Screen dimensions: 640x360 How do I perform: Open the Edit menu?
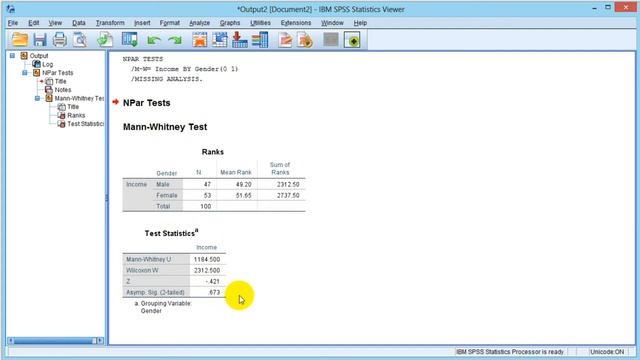(33, 23)
